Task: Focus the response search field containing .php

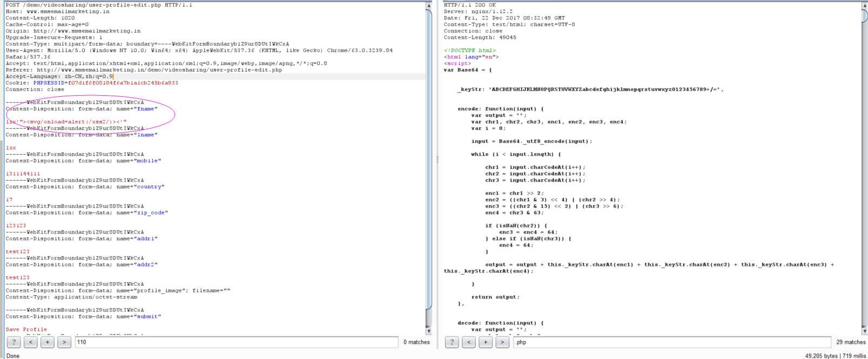Action: click(672, 342)
